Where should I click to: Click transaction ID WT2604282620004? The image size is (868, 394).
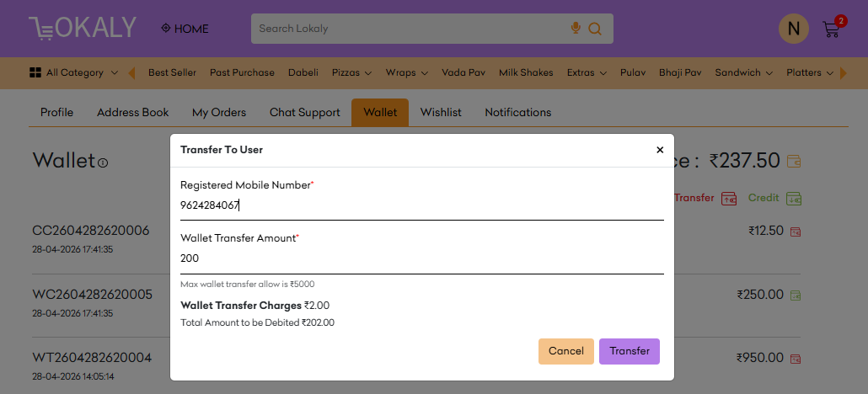point(92,358)
